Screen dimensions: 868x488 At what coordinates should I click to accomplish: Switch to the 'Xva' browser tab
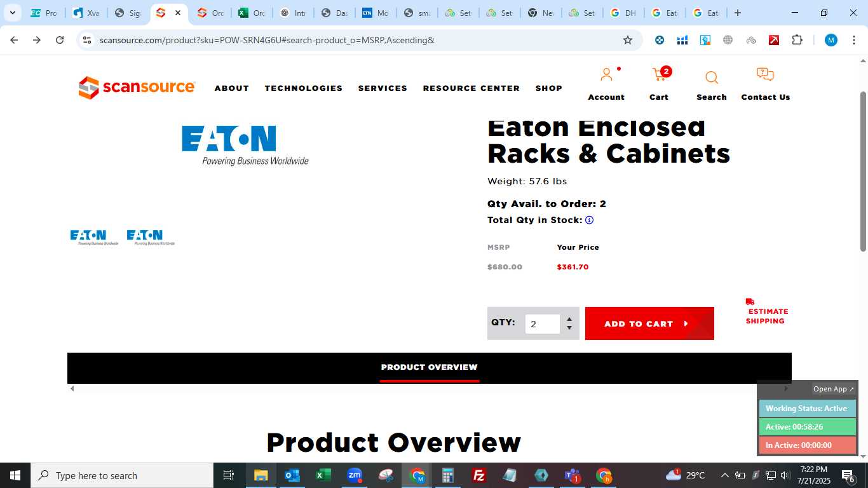click(x=86, y=13)
